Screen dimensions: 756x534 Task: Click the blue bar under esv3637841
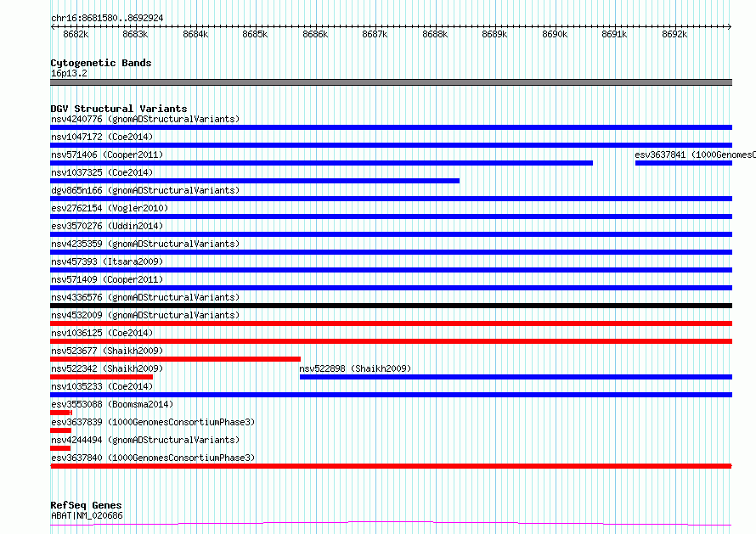[x=684, y=163]
